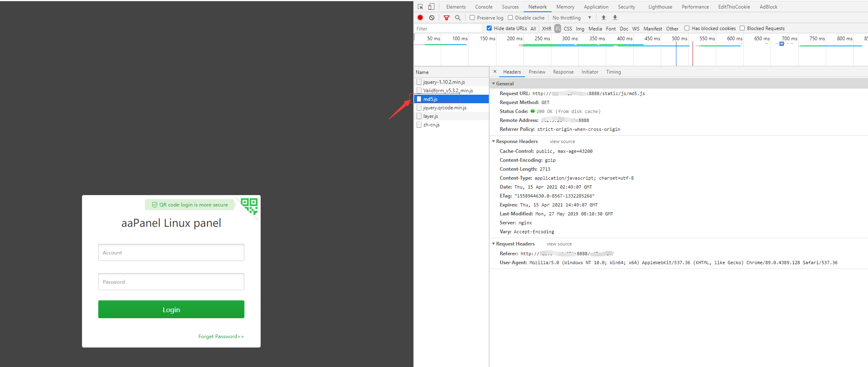The image size is (868, 367).
Task: Click the file icon beside zh-cn.js
Action: pyautogui.click(x=419, y=125)
